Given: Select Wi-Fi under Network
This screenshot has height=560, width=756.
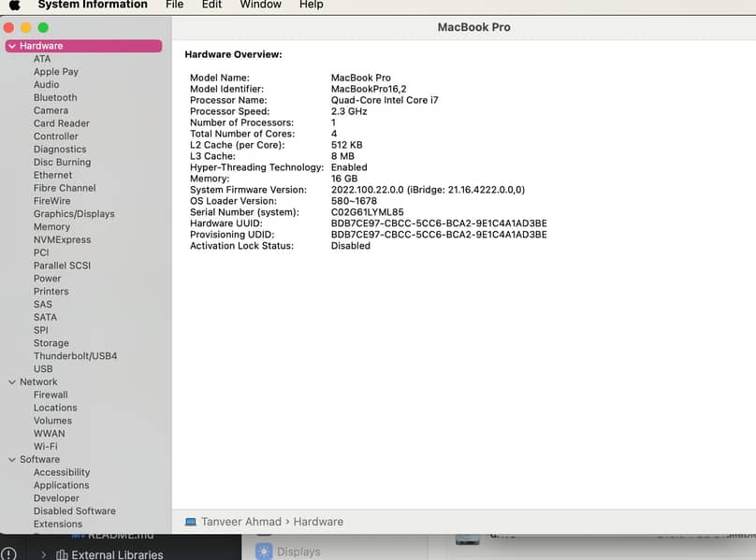Looking at the screenshot, I should pyautogui.click(x=45, y=447).
